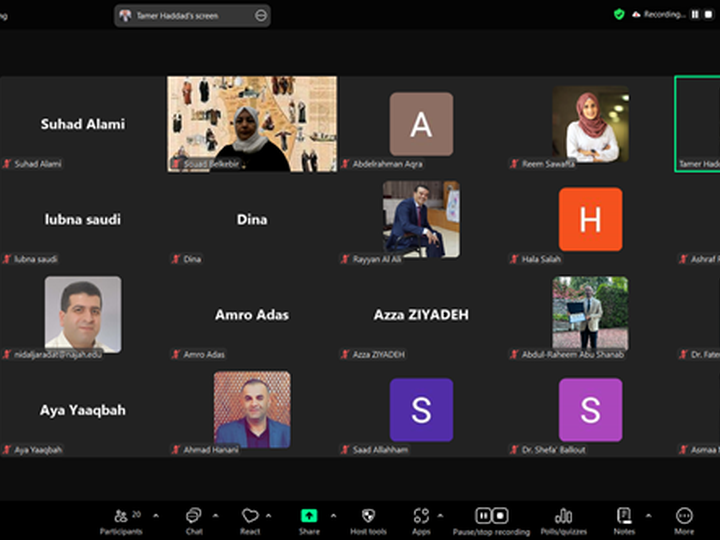Expand React options arrow
The image size is (720, 540).
pos(269,516)
